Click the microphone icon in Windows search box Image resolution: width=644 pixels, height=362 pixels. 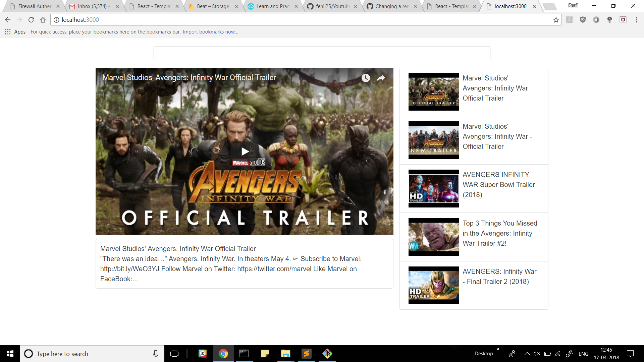pos(156,354)
